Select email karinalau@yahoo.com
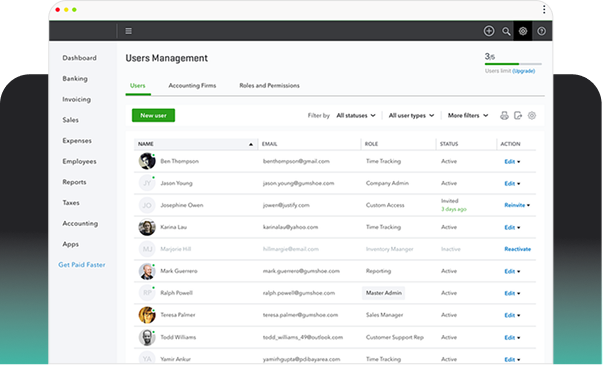The image size is (603, 365). (290, 227)
